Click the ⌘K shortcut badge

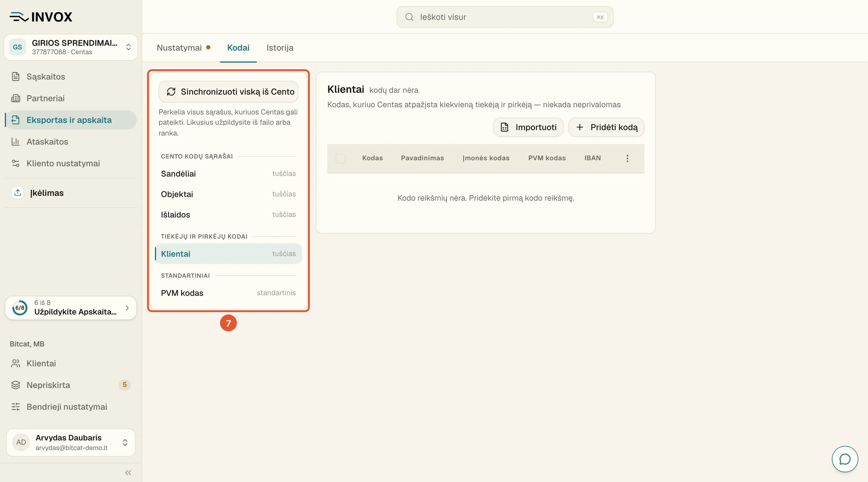[x=600, y=17]
